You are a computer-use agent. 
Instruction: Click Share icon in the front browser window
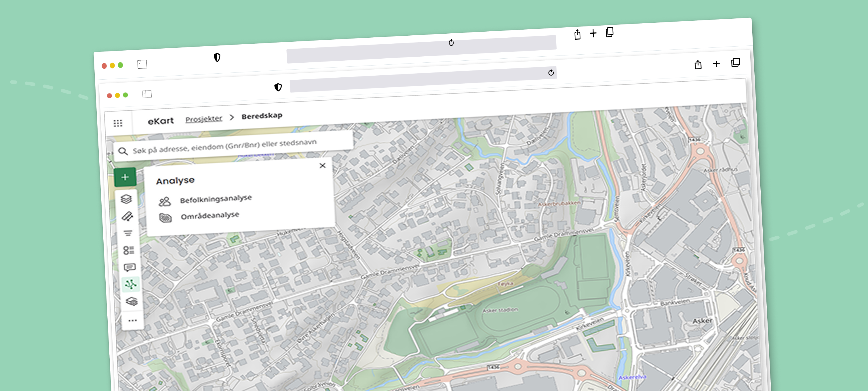click(698, 64)
